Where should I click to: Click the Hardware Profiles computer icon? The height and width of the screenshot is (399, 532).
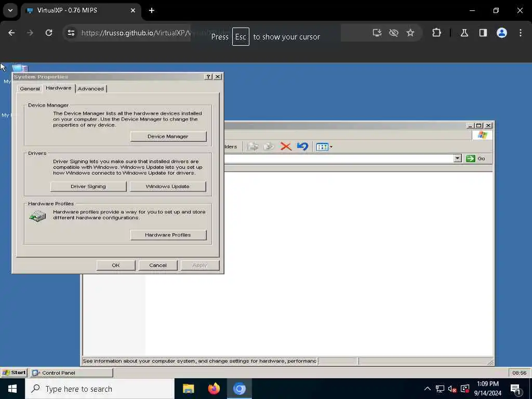point(37,216)
